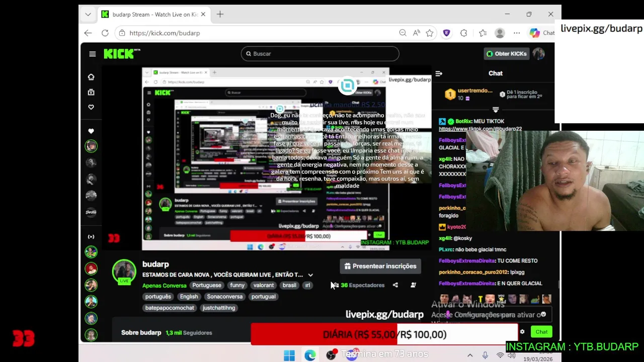
Task: Click the user icon next to share
Action: [x=413, y=285]
